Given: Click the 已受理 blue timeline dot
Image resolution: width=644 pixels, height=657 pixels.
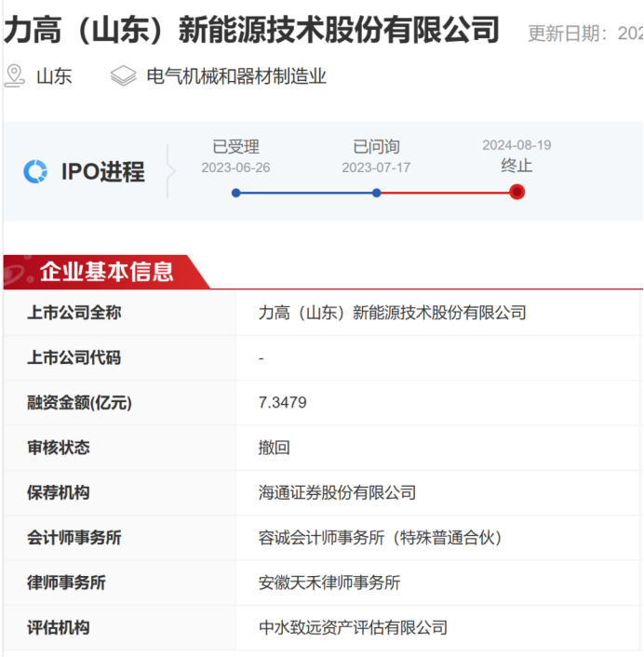Looking at the screenshot, I should [235, 194].
